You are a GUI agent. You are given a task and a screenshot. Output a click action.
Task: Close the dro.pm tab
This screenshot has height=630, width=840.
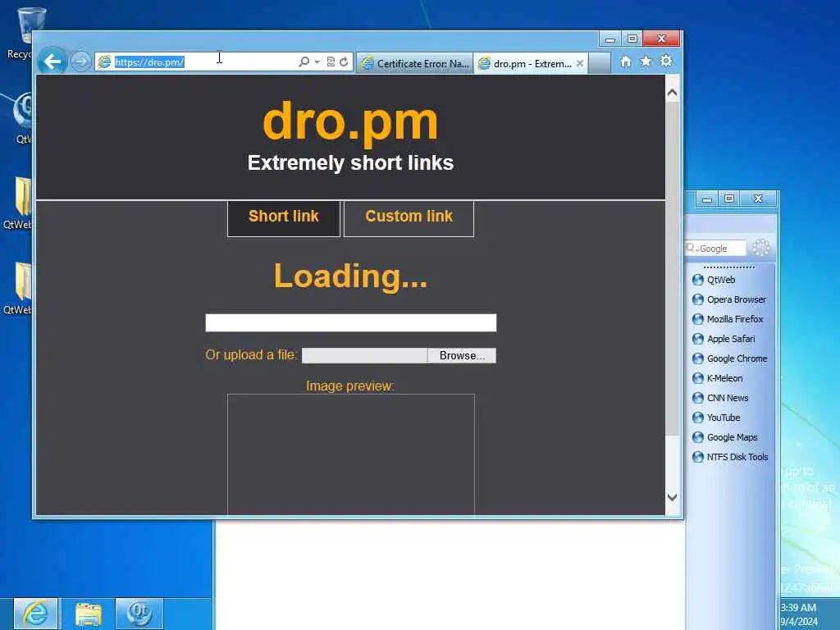(x=580, y=63)
